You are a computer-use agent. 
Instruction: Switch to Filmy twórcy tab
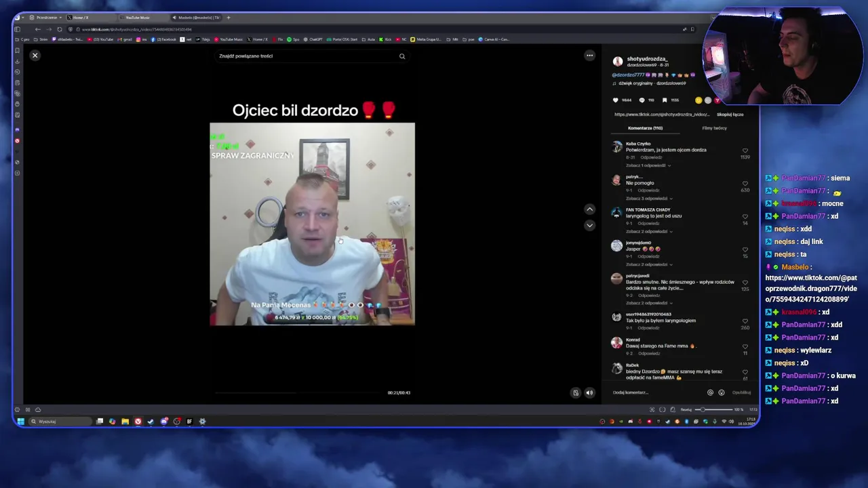(x=714, y=128)
